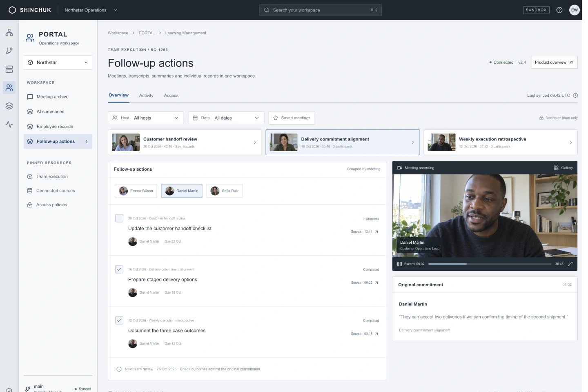The image size is (588, 392).
Task: Open the activity pulse icon in left rail
Action: (x=9, y=124)
